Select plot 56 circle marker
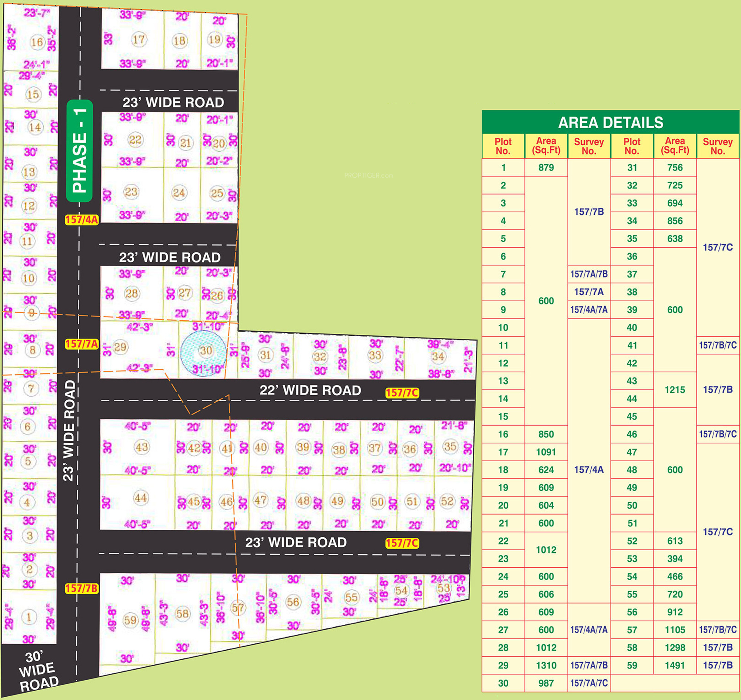Image resolution: width=741 pixels, height=700 pixels. click(x=293, y=601)
